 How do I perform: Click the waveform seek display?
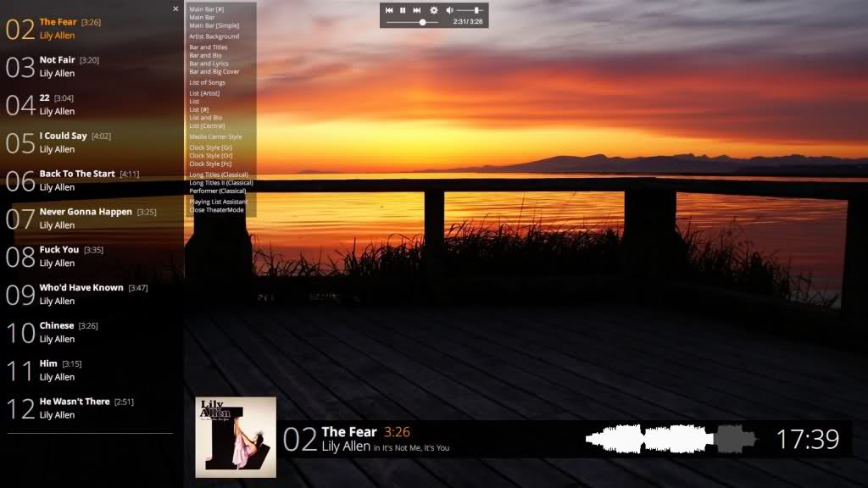[672, 440]
